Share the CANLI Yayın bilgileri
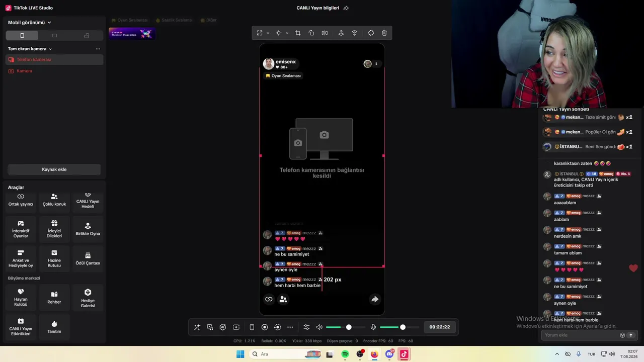 [346, 8]
